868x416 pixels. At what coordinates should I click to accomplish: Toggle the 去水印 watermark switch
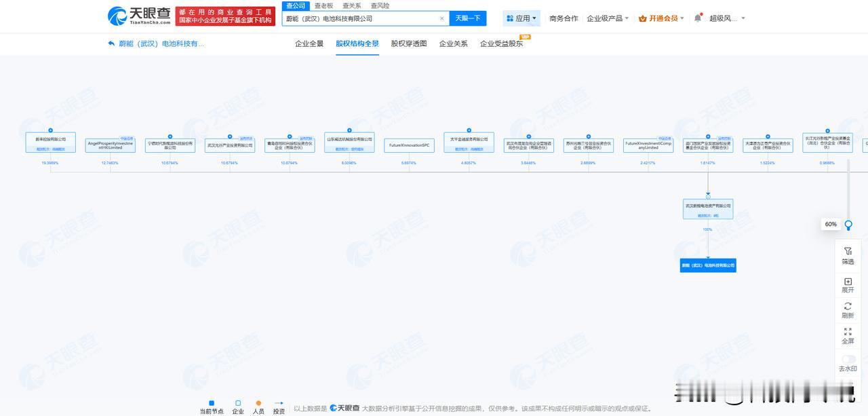848,359
